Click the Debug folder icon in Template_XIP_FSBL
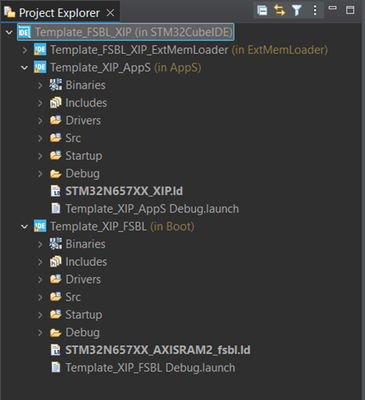Viewport: 365px width, 400px height. [x=56, y=333]
